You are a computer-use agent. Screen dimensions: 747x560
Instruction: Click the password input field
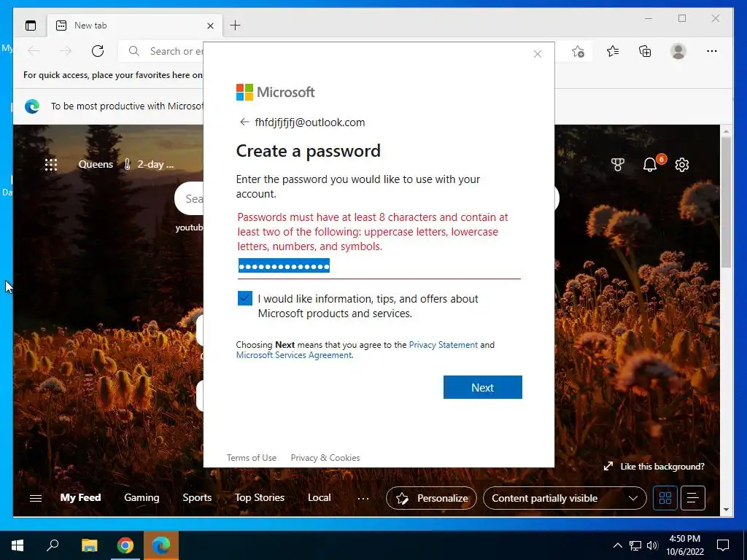[x=379, y=266]
